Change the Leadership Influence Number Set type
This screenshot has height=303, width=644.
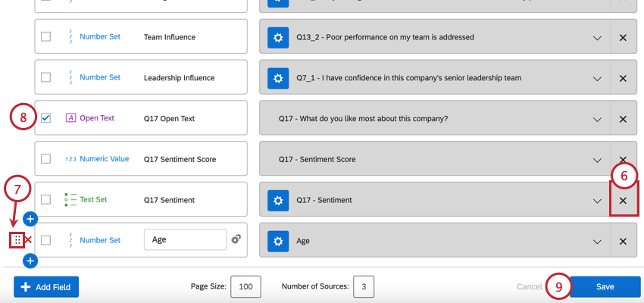(x=99, y=77)
